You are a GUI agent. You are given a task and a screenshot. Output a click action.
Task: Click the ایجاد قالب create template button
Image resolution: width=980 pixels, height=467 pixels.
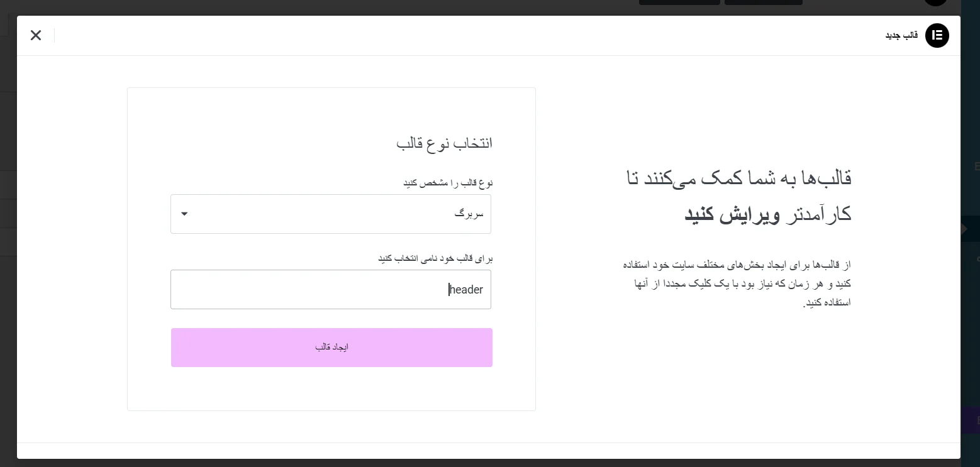click(331, 347)
